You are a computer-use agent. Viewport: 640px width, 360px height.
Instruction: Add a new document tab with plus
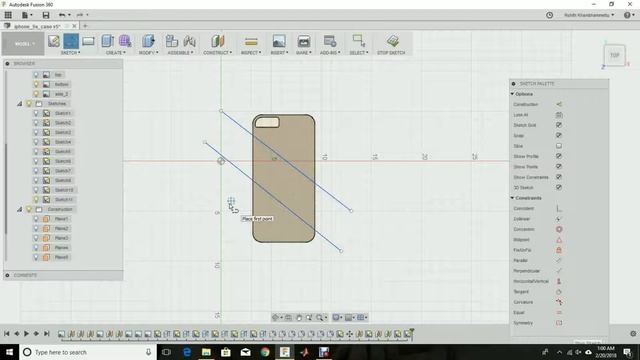coord(85,26)
